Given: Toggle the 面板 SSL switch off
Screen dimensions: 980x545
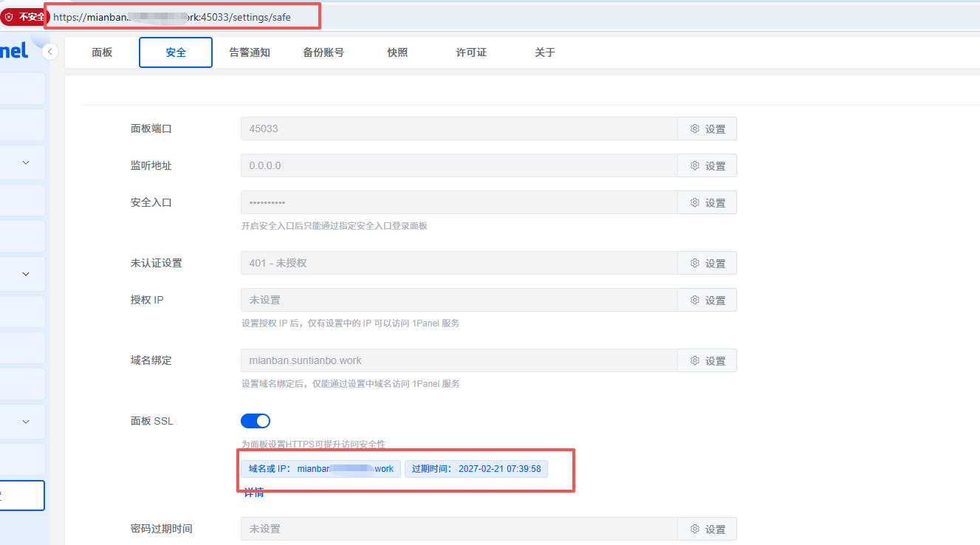Looking at the screenshot, I should click(256, 421).
